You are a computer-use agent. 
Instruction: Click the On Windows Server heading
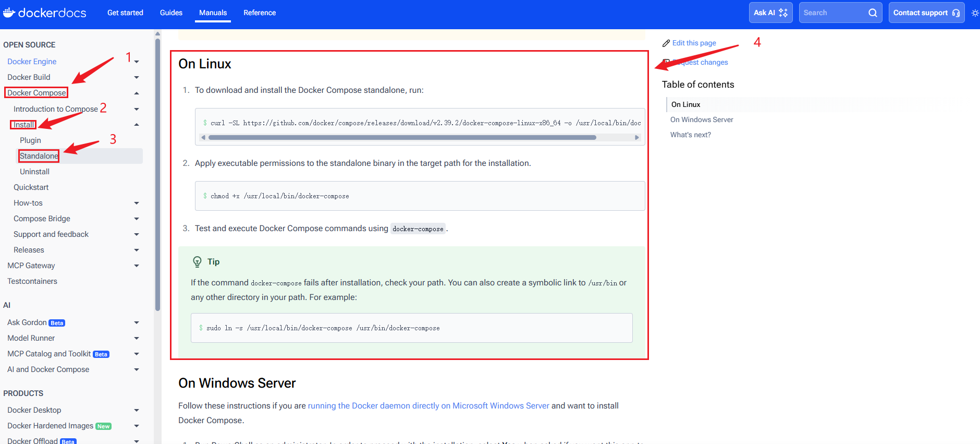(x=237, y=383)
